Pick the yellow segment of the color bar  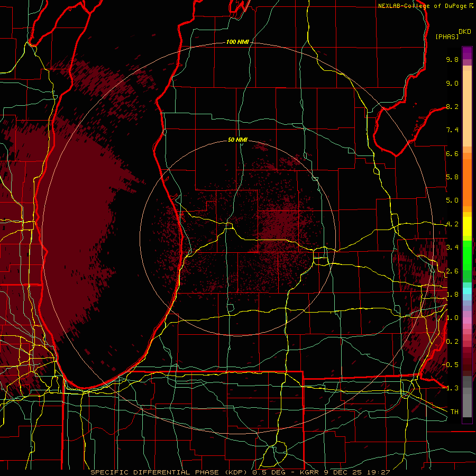pos(467,226)
